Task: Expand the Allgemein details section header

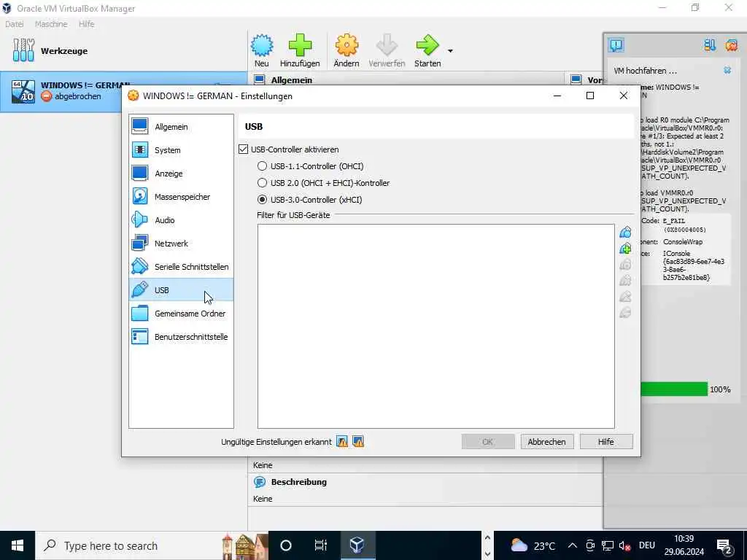Action: coord(292,80)
